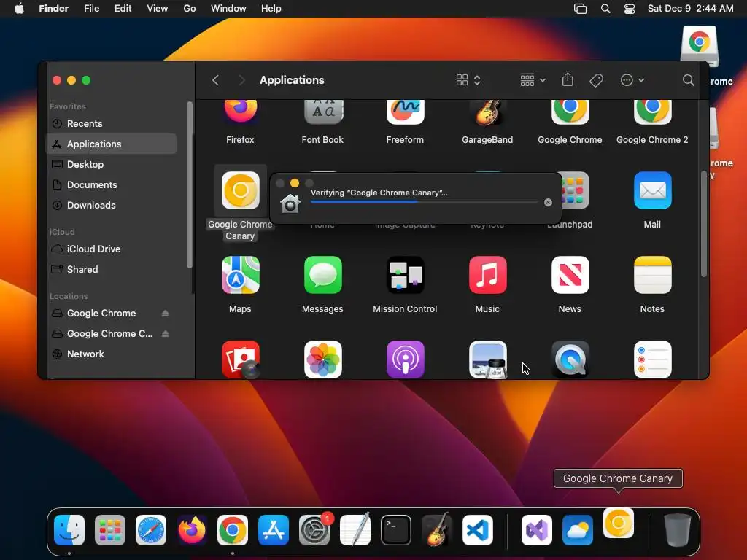Screen dimensions: 747x560
Task: Open Downloads from the sidebar
Action: point(112,205)
